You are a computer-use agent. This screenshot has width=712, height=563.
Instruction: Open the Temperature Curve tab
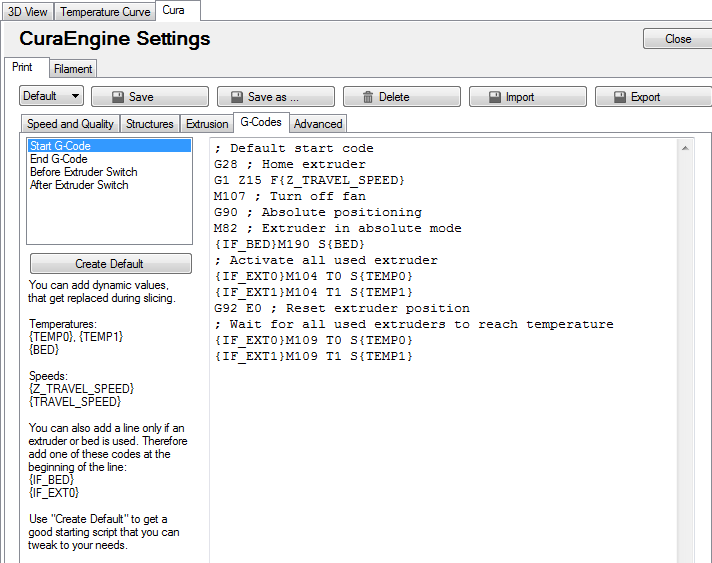(x=105, y=12)
